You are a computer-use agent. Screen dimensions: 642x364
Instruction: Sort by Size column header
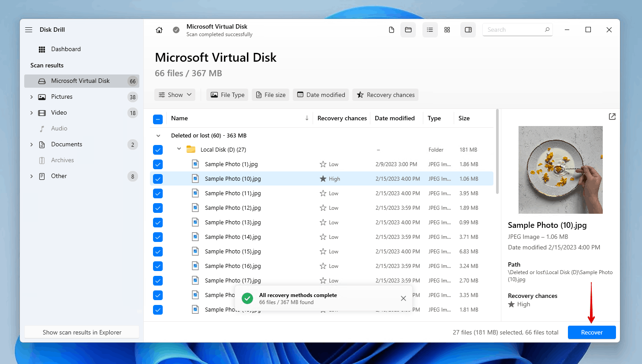(464, 118)
